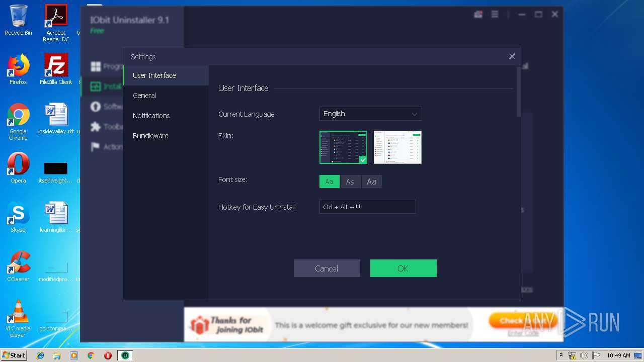This screenshot has height=362, width=644.
Task: Open the Bundleware settings tab
Action: coord(166,136)
